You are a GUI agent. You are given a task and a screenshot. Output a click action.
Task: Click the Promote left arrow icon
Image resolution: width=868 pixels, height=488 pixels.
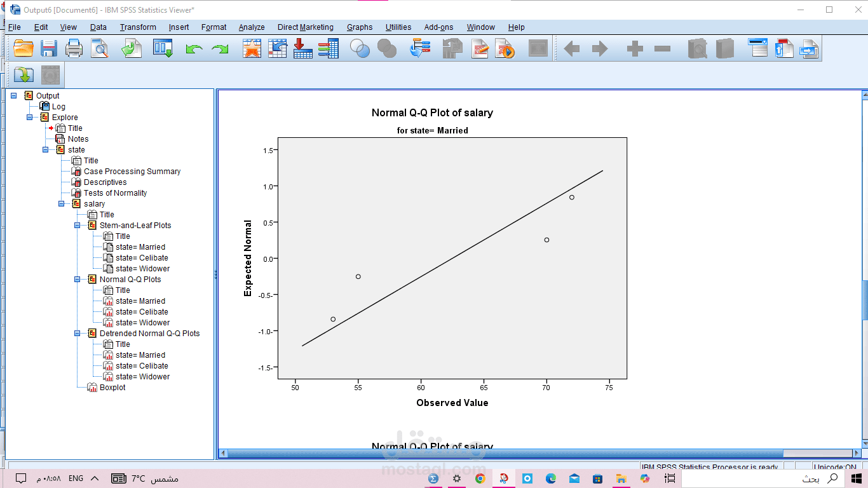point(572,48)
